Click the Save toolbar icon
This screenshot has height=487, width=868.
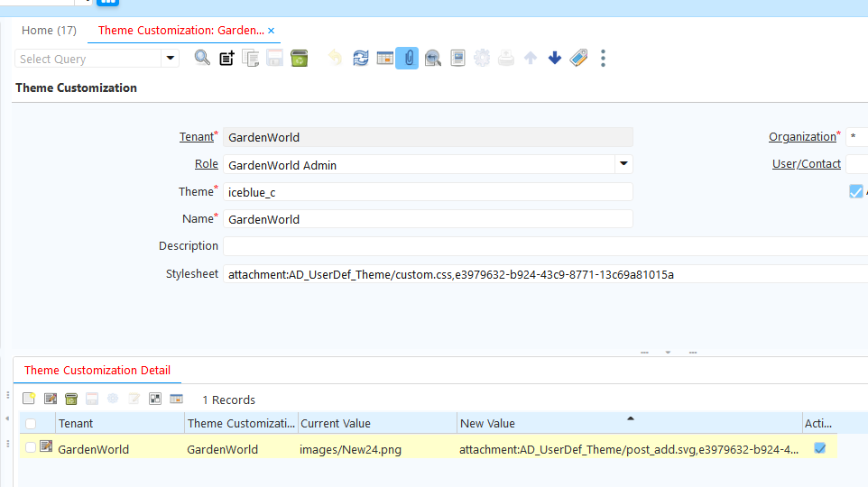(275, 58)
